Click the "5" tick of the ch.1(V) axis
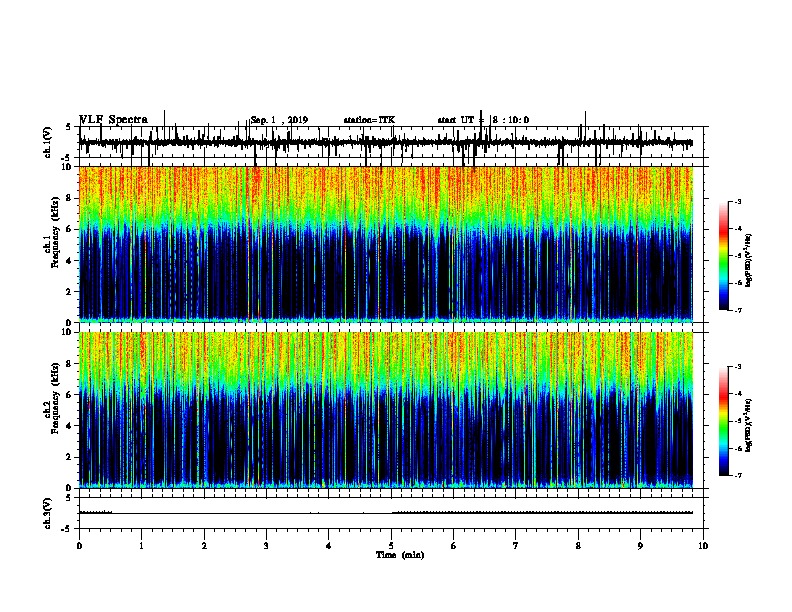792x612 pixels. 69,128
